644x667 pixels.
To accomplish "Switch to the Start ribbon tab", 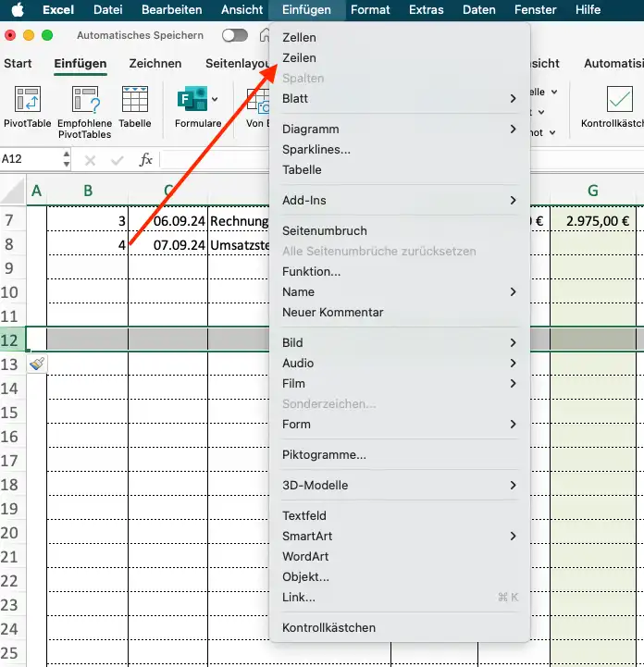I will (18, 64).
